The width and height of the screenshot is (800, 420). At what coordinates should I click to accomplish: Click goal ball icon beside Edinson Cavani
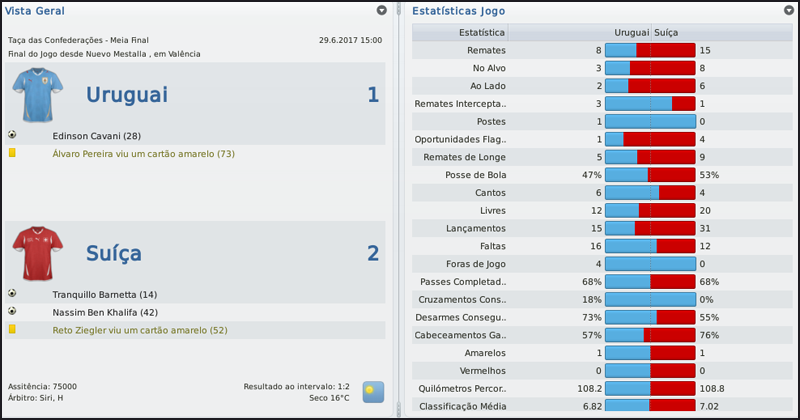(12, 135)
